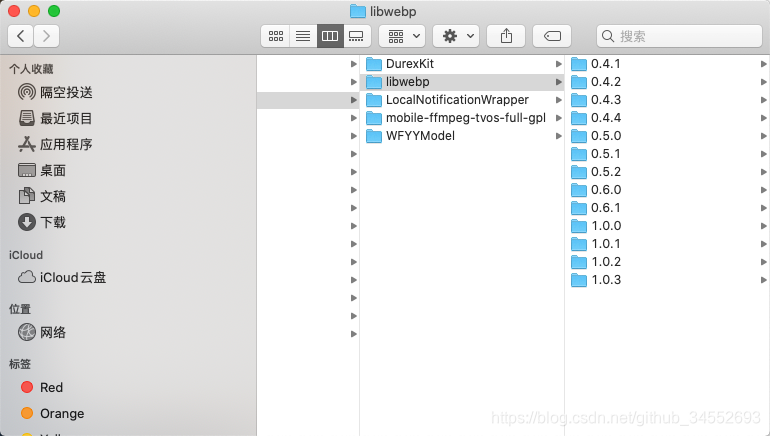Open 最近项目 (Recents) in sidebar
Image resolution: width=770 pixels, height=436 pixels.
pos(55,118)
